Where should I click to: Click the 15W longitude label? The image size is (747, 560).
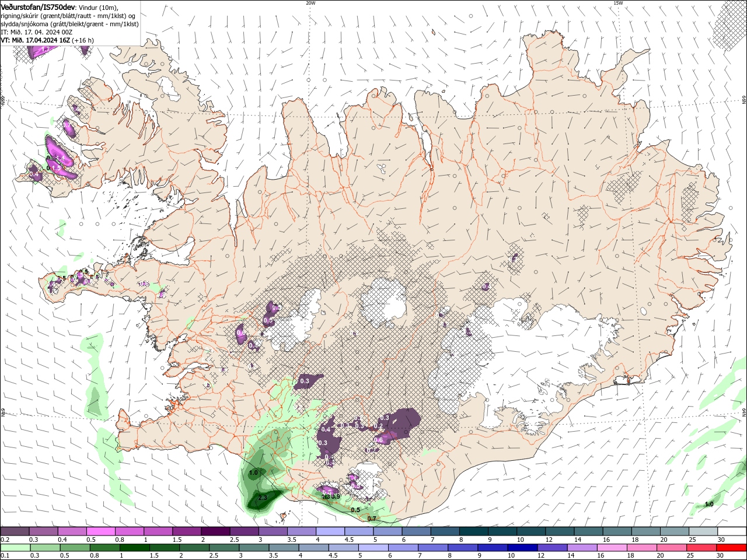(618, 2)
